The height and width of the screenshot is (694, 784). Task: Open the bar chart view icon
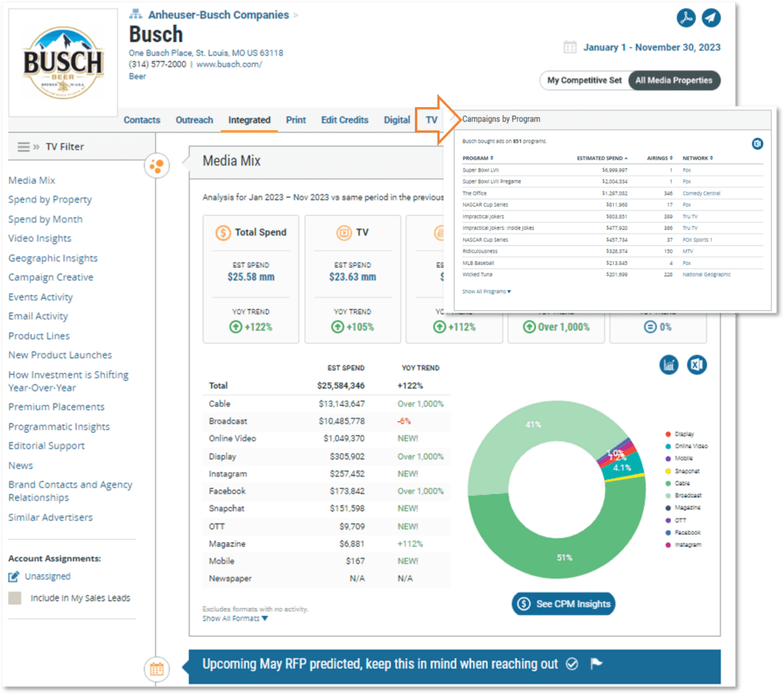[x=668, y=365]
